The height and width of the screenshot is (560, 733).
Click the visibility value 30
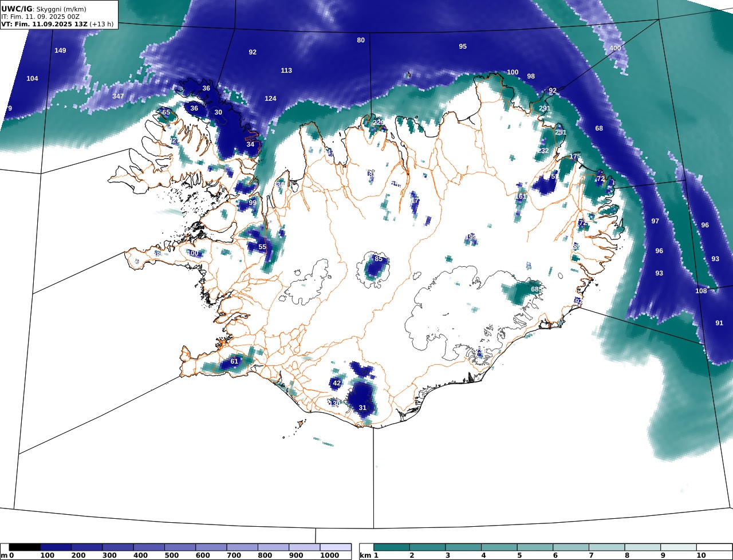218,112
